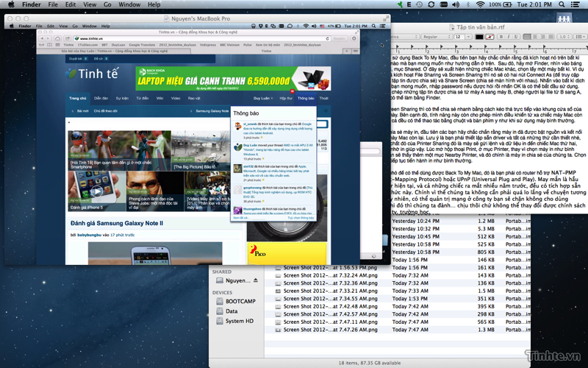Show bookmarks with the open book icon
The height and width of the screenshot is (368, 588).
pos(49,45)
